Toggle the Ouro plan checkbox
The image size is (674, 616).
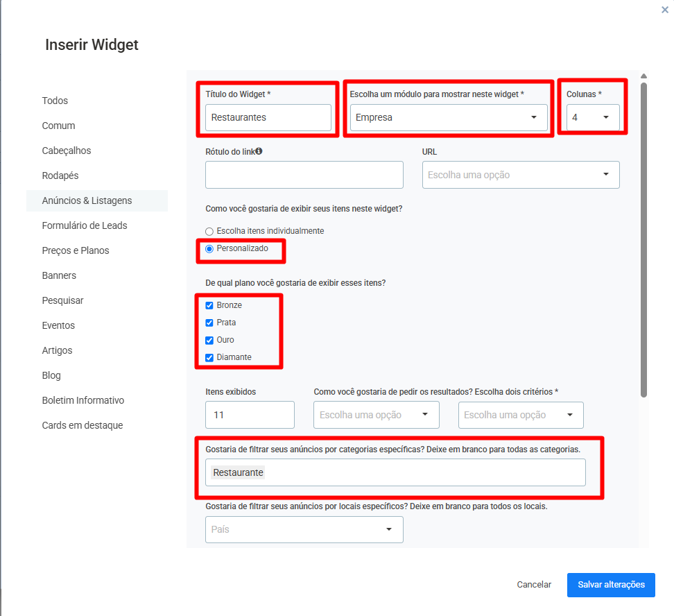click(x=209, y=341)
